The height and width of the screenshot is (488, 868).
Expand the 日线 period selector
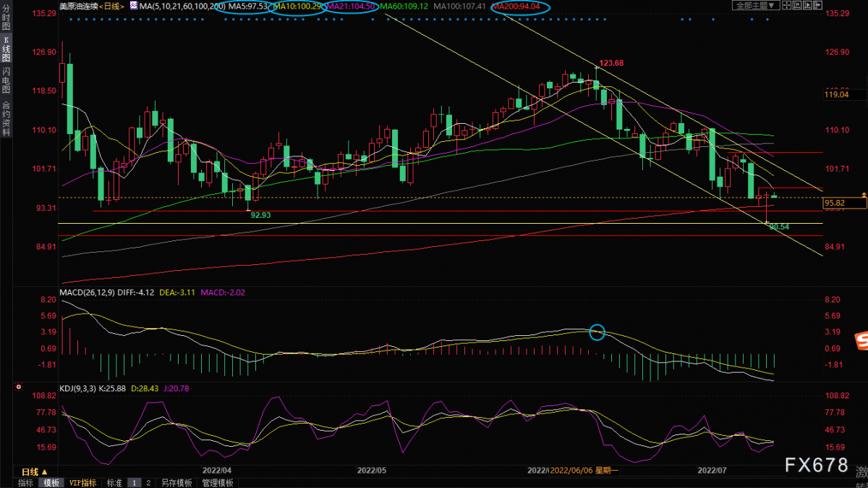point(34,471)
